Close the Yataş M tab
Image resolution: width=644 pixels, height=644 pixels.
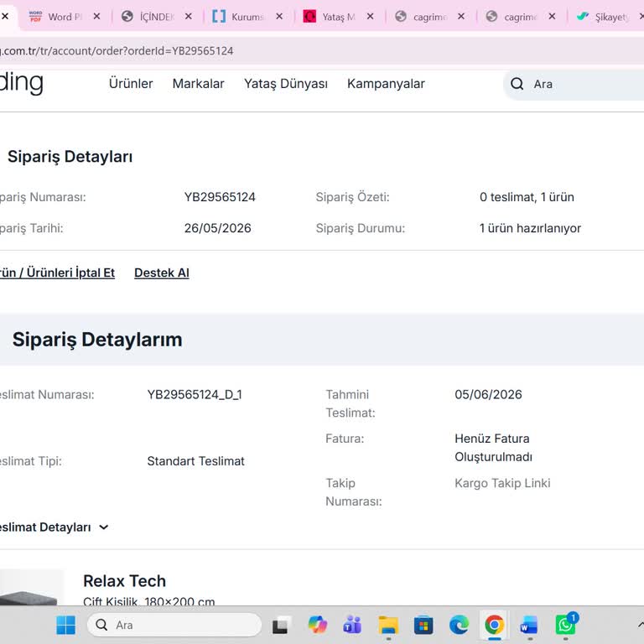coord(370,17)
